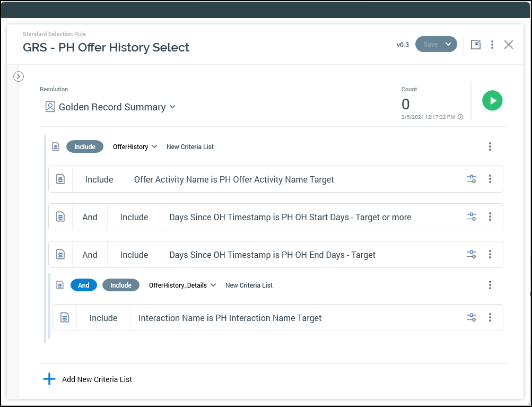Screen dimensions: 532x407
Task: Expand the left side panel arrow
Action: click(x=19, y=76)
